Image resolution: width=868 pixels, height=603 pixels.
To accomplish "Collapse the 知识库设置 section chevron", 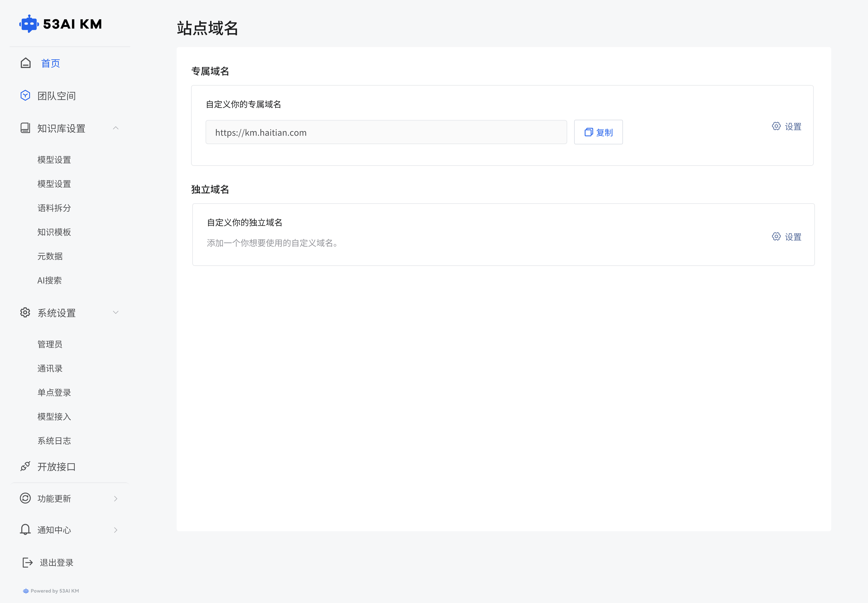I will point(116,128).
